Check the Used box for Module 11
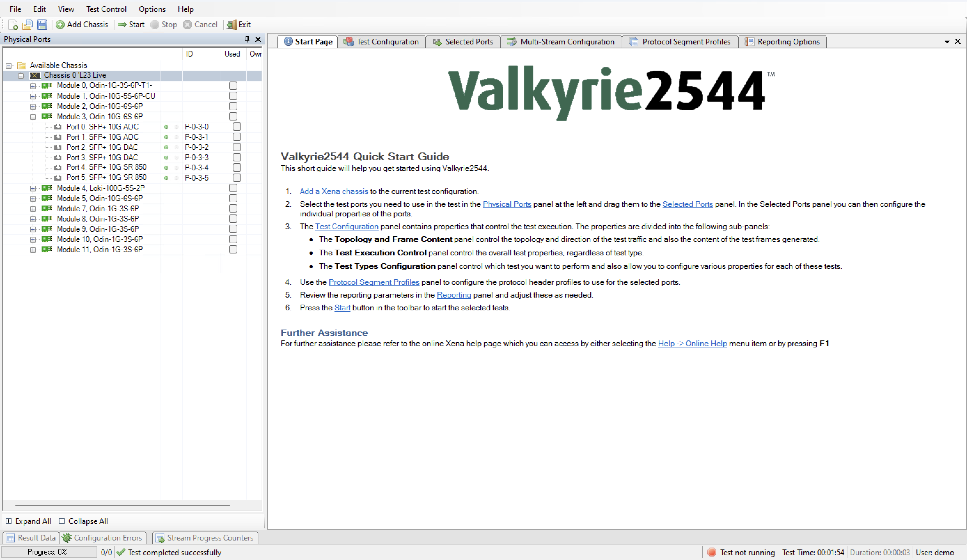 coord(233,249)
